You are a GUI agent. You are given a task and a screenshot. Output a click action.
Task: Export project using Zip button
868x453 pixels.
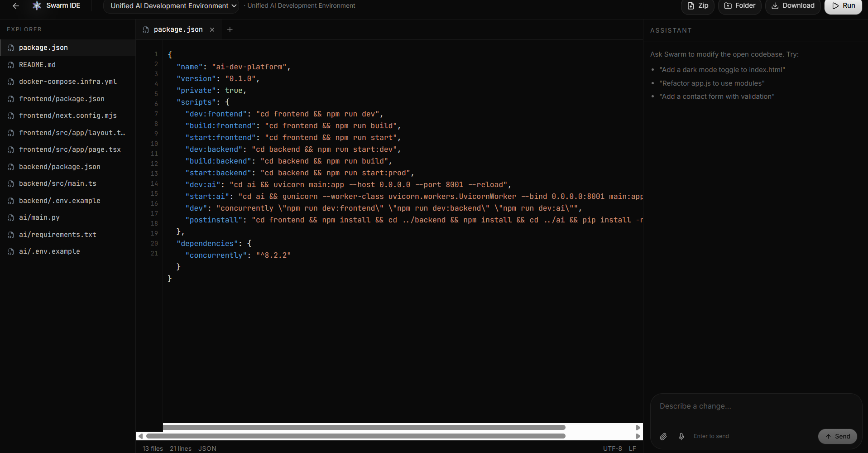[697, 6]
